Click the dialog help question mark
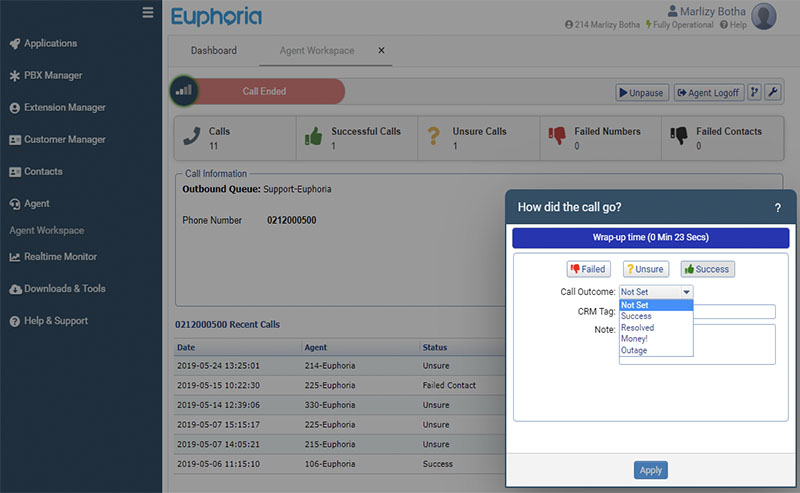Image resolution: width=800 pixels, height=493 pixels. [778, 208]
